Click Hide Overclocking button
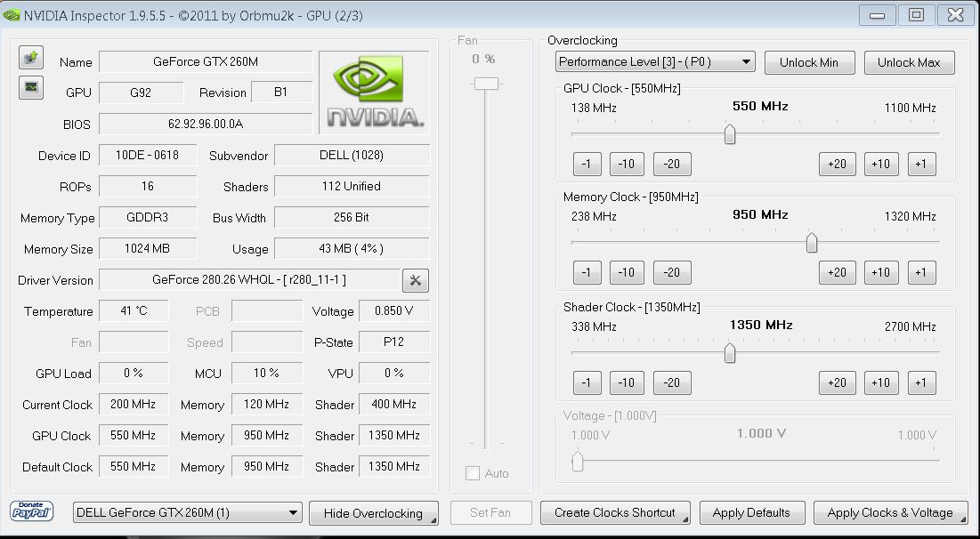The width and height of the screenshot is (980, 539). coord(373,513)
